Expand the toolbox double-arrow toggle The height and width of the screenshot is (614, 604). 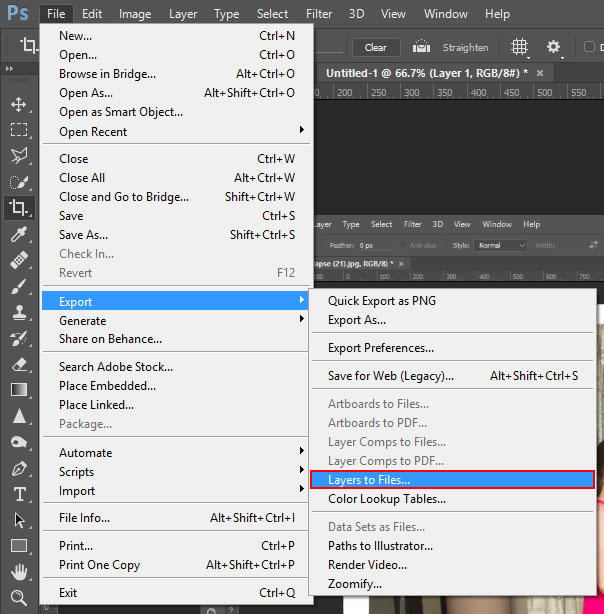[9, 69]
